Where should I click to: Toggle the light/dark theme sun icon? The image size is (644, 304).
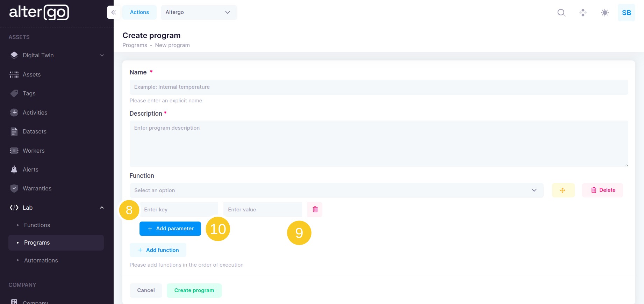[604, 13]
